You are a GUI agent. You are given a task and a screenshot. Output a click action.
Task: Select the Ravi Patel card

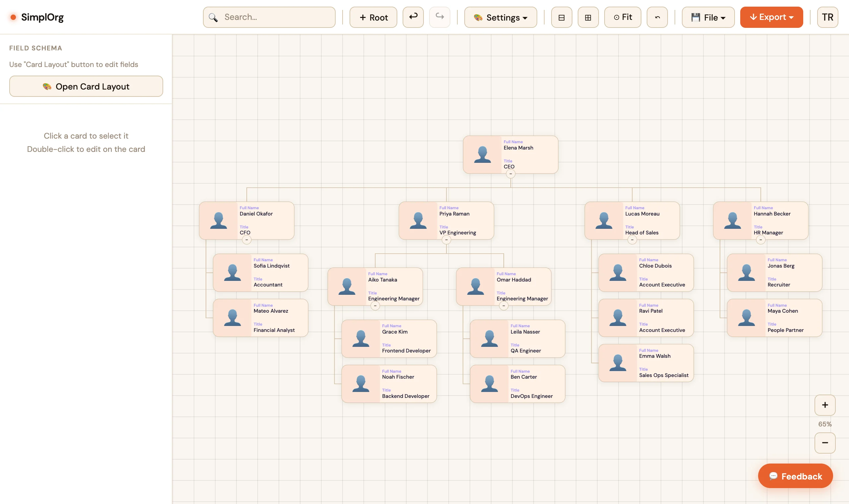646,318
